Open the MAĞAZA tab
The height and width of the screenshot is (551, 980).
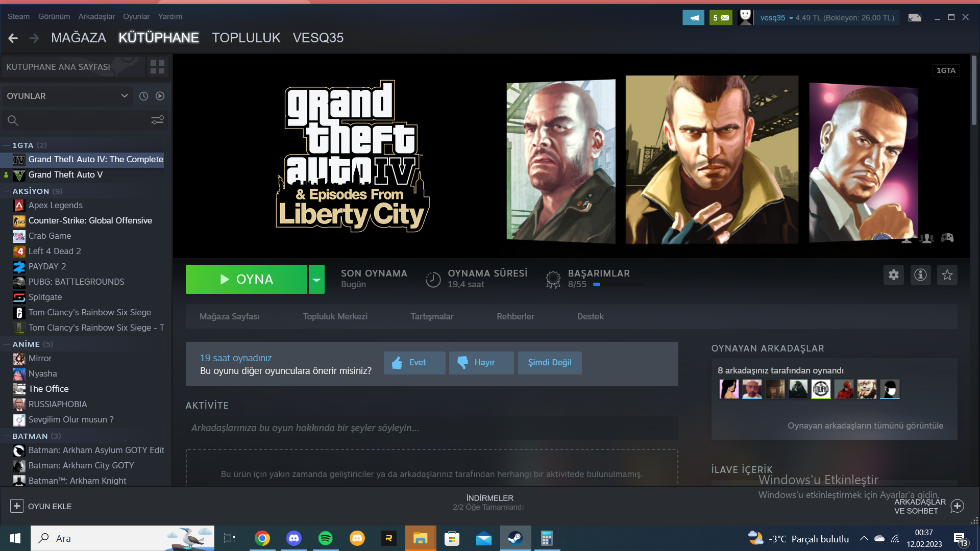(x=79, y=38)
